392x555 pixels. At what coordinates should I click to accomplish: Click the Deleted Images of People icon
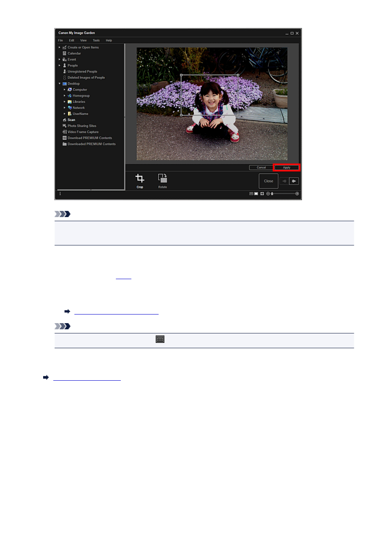pos(65,77)
